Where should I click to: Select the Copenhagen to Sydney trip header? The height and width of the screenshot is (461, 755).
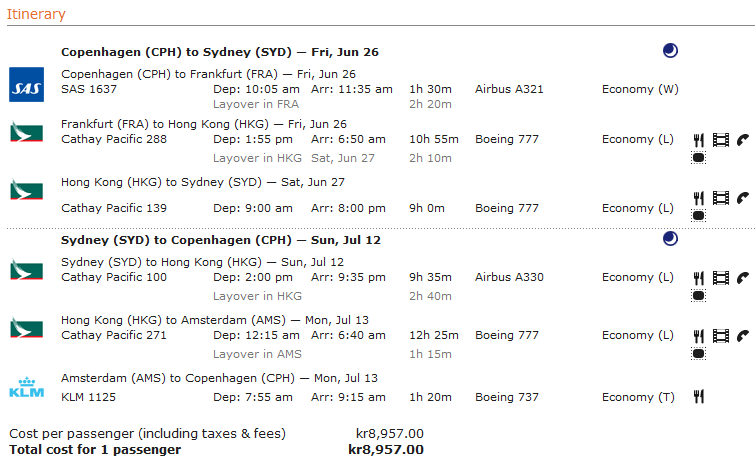tap(219, 52)
